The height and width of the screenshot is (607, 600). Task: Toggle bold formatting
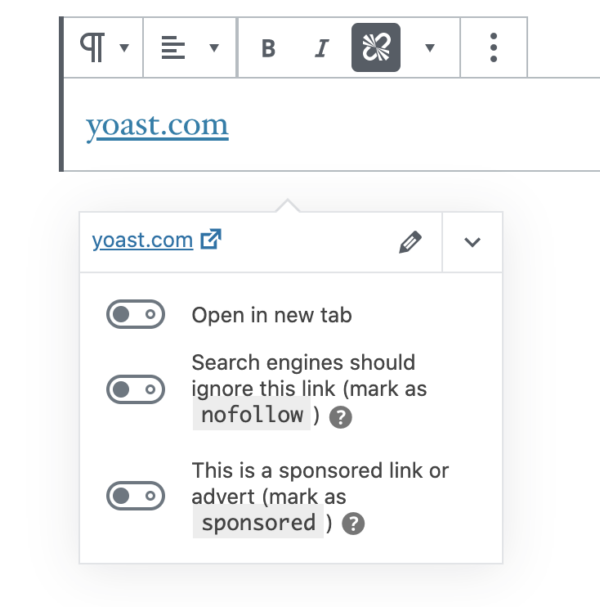(268, 48)
